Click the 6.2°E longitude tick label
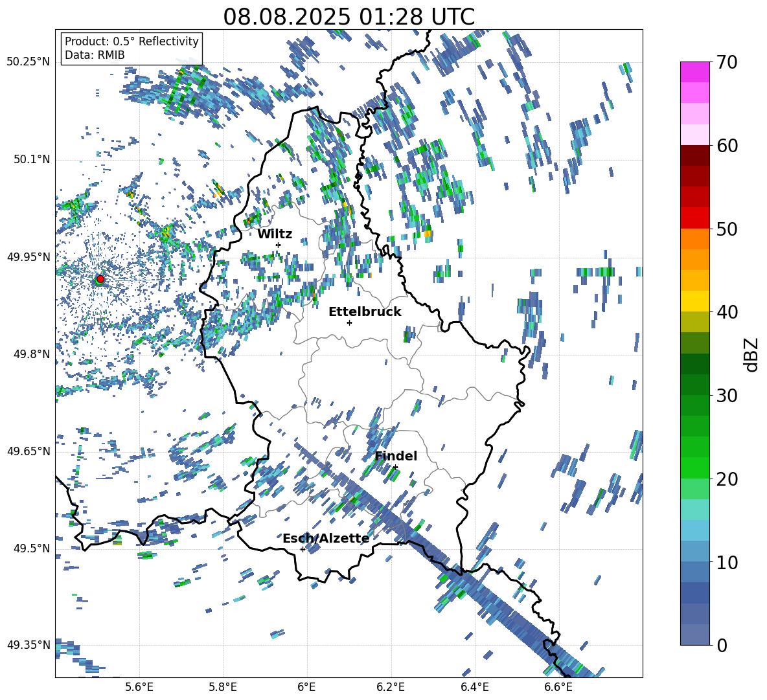 pos(391,687)
